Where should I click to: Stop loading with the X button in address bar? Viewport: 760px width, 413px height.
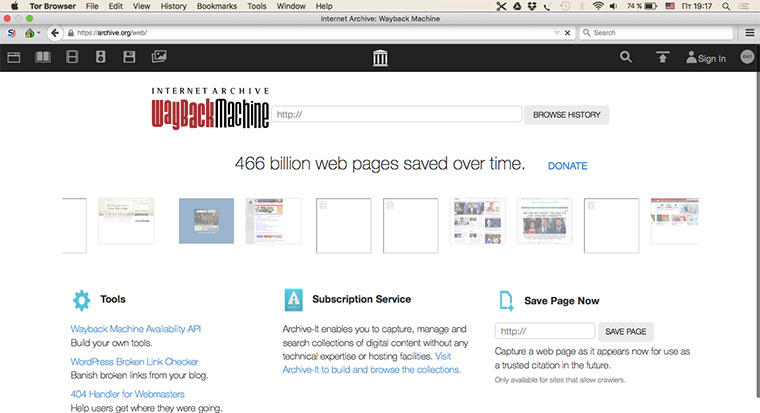(x=567, y=33)
